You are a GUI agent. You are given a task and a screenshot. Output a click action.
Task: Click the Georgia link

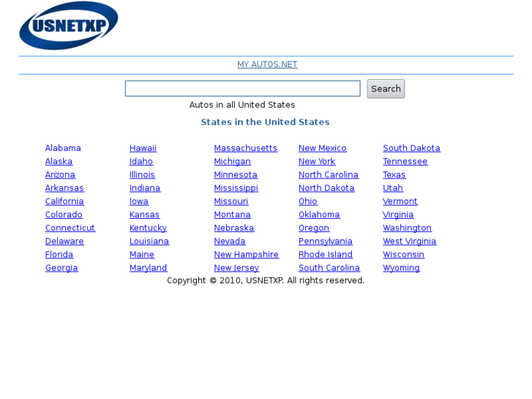coord(61,267)
